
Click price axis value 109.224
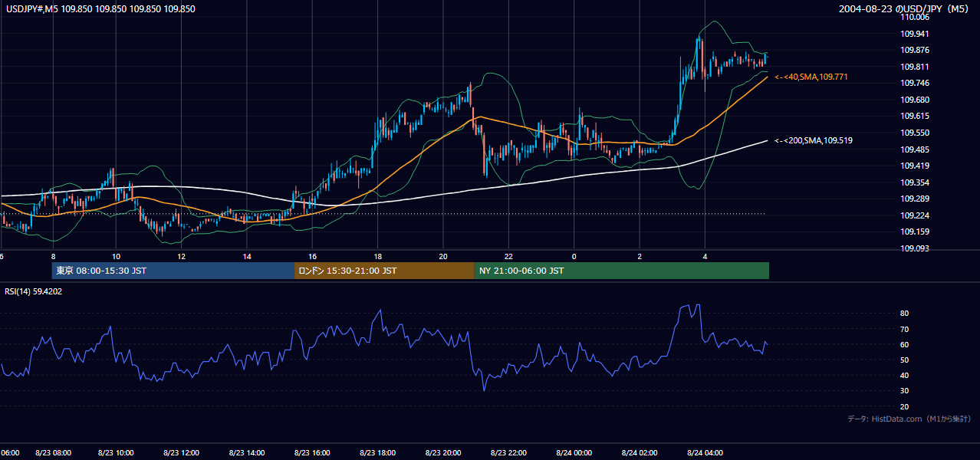tap(915, 215)
